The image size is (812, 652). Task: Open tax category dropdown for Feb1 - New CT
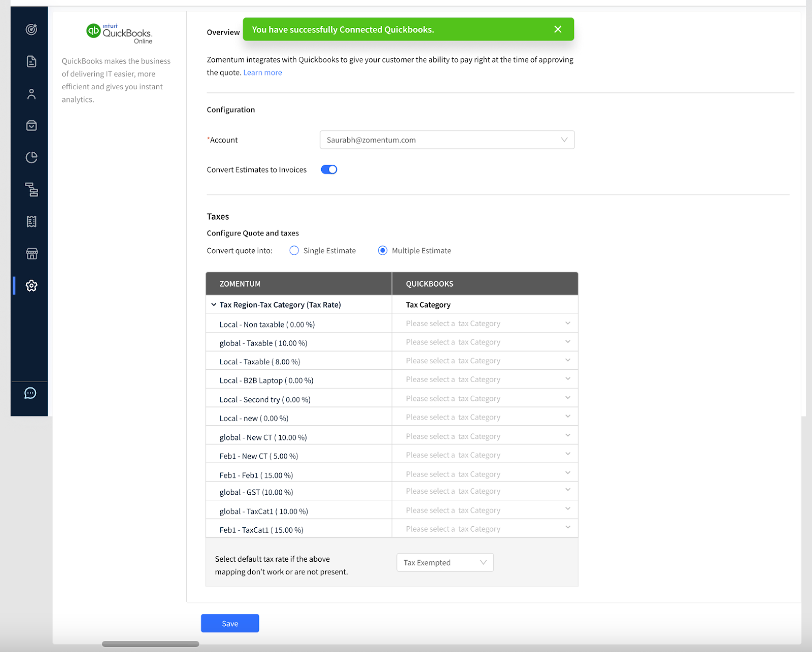tap(485, 455)
